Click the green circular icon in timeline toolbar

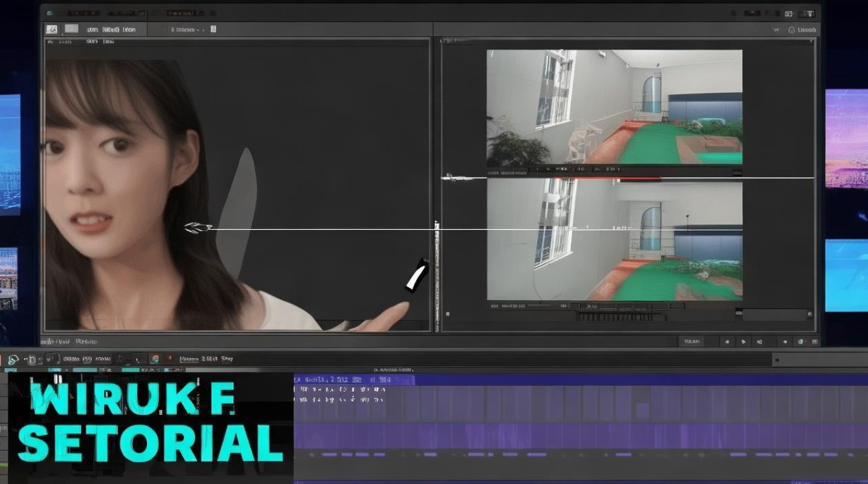(12, 358)
